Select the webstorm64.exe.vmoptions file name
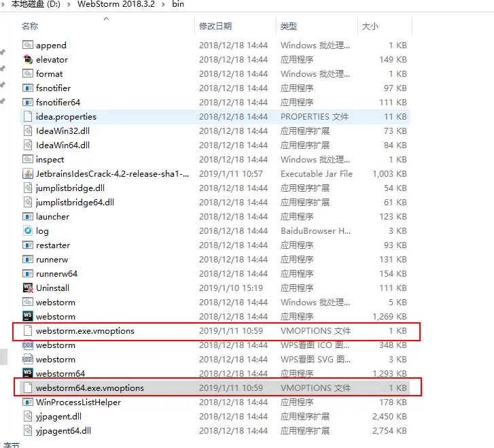Viewport: 494px width, 448px height. [90, 387]
